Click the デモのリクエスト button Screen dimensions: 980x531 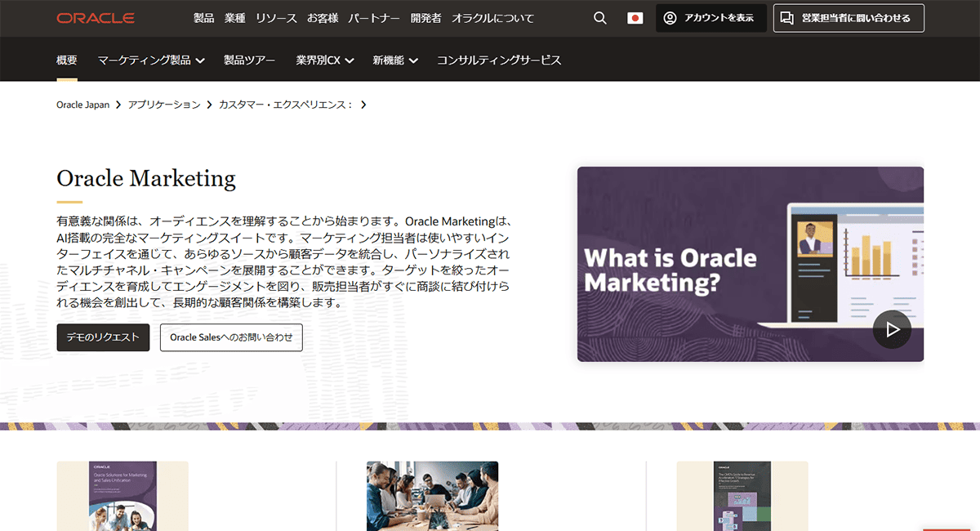pyautogui.click(x=102, y=337)
